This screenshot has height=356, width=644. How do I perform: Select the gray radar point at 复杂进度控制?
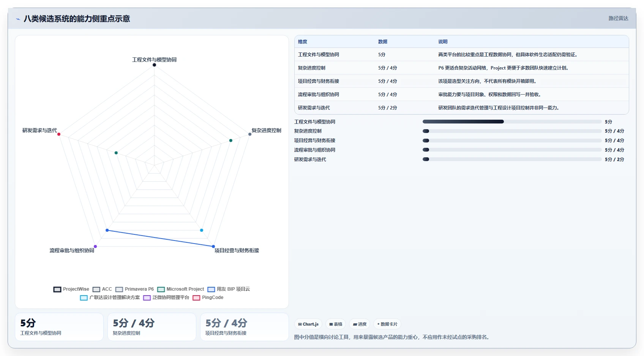pos(250,134)
